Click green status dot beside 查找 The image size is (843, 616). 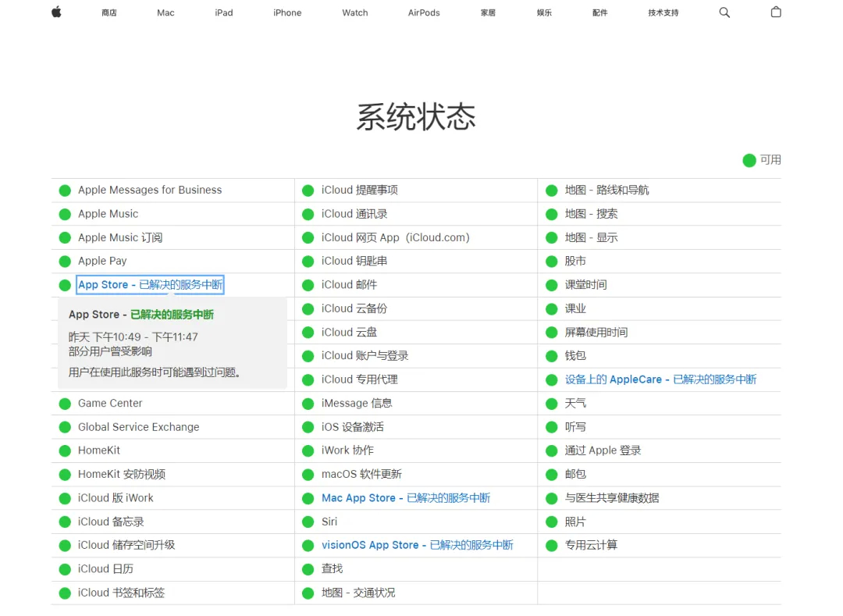(308, 569)
